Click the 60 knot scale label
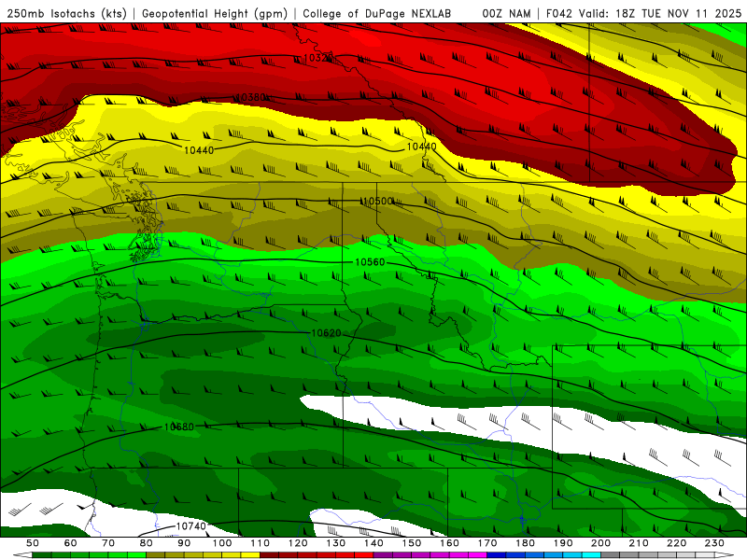 (71, 543)
